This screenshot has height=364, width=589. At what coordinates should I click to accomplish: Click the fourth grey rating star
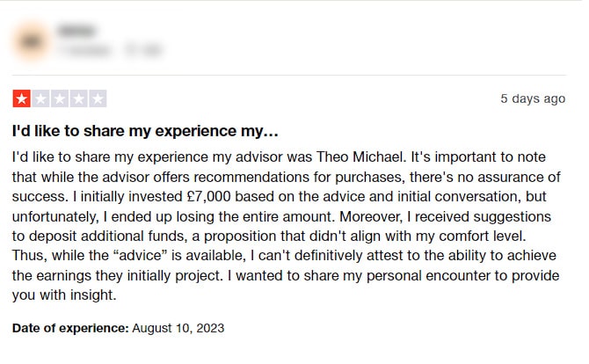[x=78, y=98]
